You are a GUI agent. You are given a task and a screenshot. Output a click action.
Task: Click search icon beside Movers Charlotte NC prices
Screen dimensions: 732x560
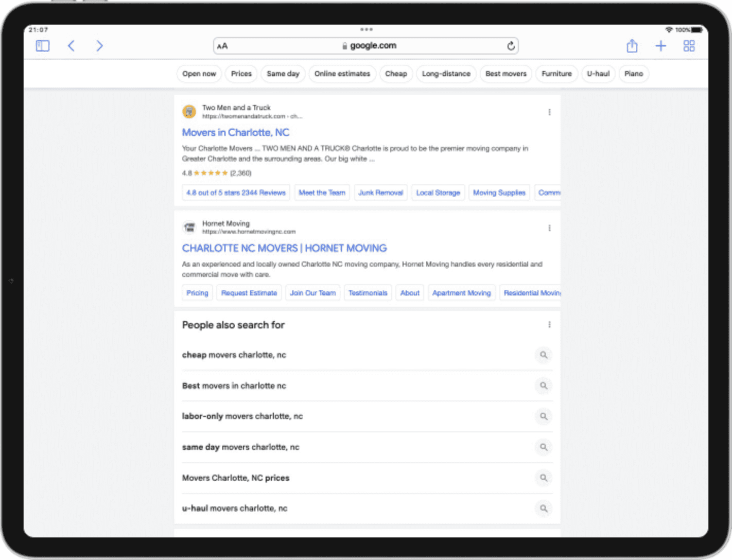pos(543,478)
